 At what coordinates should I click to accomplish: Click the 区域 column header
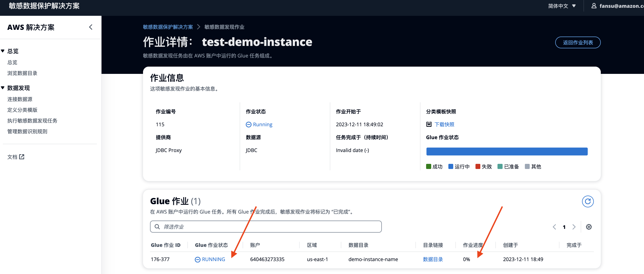[x=312, y=245]
